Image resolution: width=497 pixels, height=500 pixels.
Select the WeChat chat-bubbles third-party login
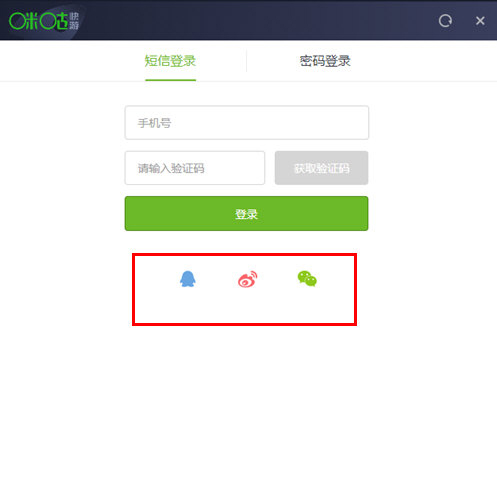click(x=307, y=279)
